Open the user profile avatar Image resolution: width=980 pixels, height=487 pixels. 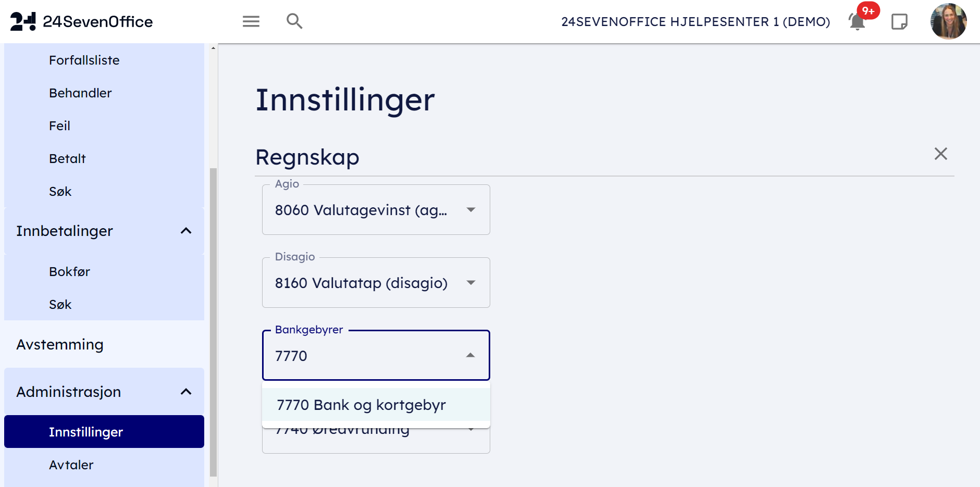tap(948, 21)
